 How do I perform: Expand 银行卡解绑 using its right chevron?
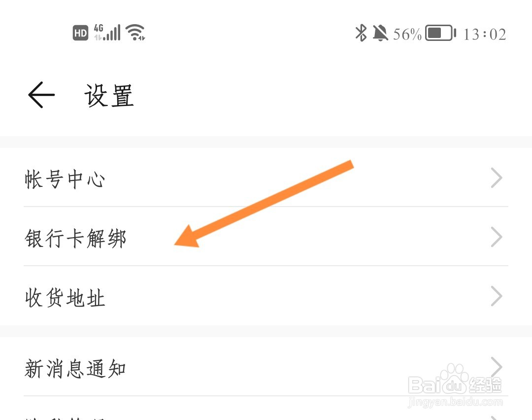coord(497,237)
